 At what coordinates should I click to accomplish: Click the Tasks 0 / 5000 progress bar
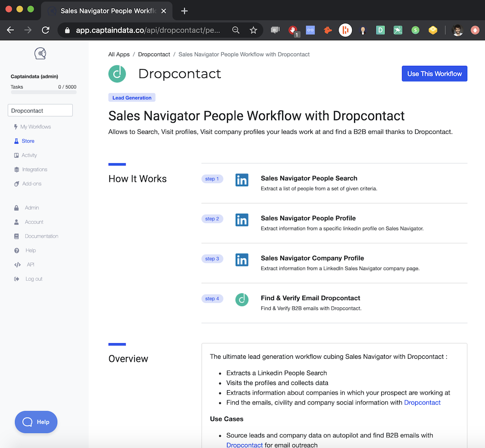(44, 92)
